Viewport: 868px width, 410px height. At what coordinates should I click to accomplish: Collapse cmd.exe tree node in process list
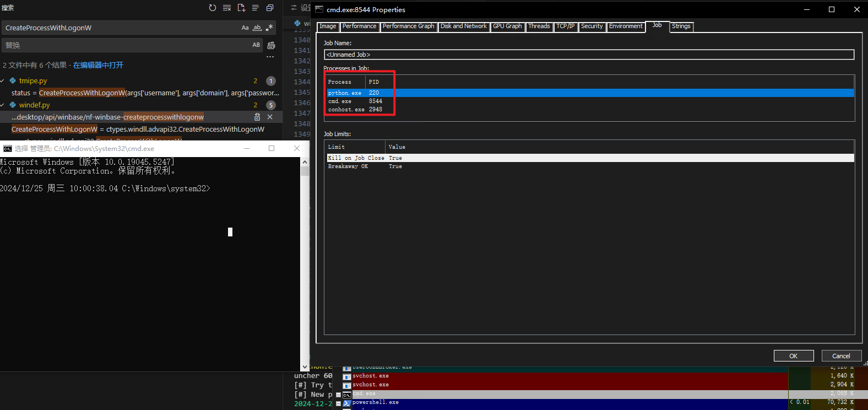point(338,395)
